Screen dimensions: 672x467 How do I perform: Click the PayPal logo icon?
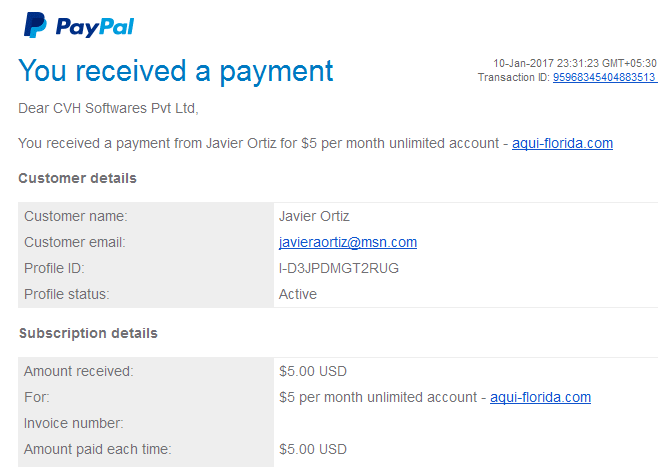coord(35,25)
